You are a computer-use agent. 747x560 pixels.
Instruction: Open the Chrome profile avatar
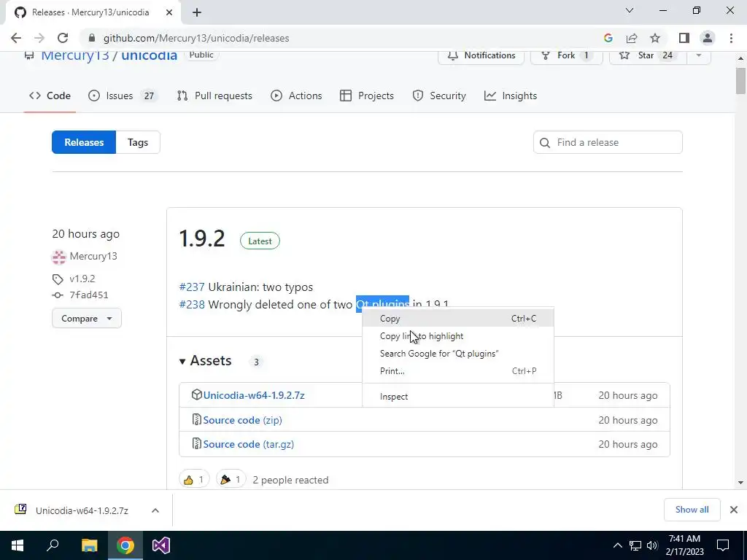click(x=708, y=38)
